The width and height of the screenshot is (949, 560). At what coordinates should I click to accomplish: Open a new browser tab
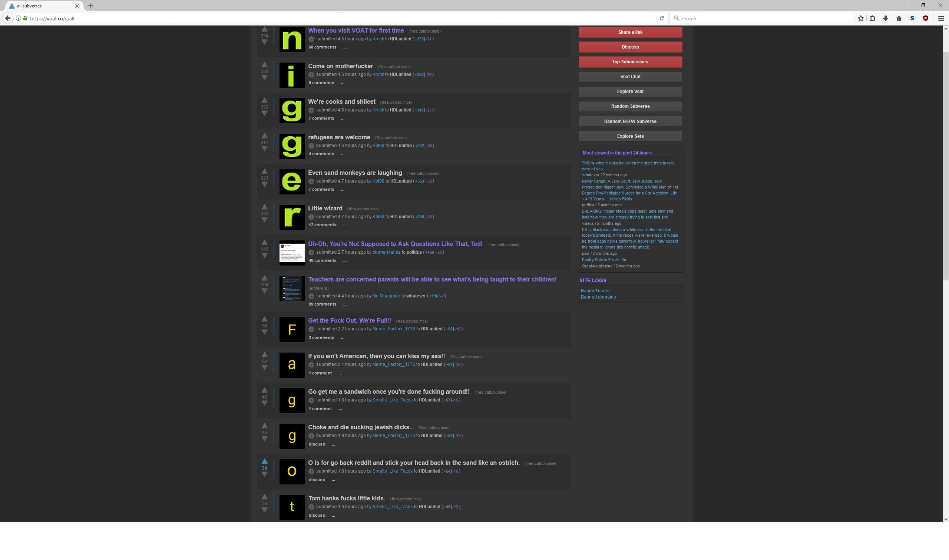[x=89, y=6]
